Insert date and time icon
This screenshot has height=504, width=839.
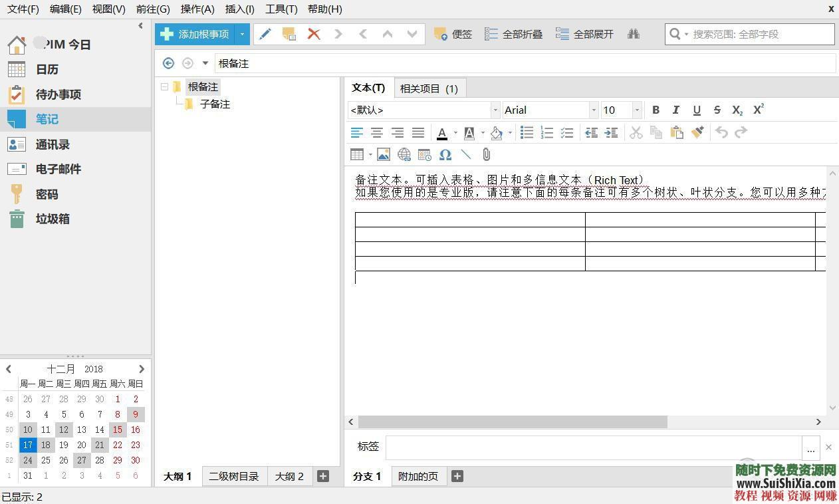[x=425, y=155]
